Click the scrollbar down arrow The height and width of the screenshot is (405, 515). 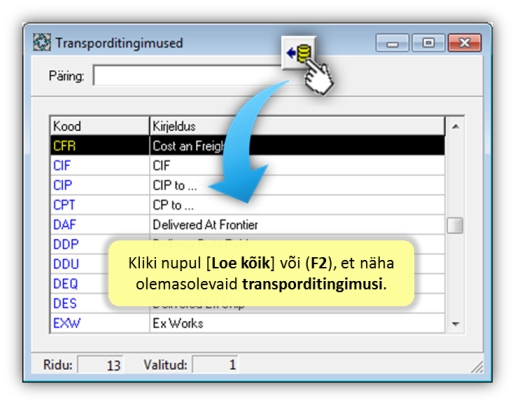coord(455,323)
